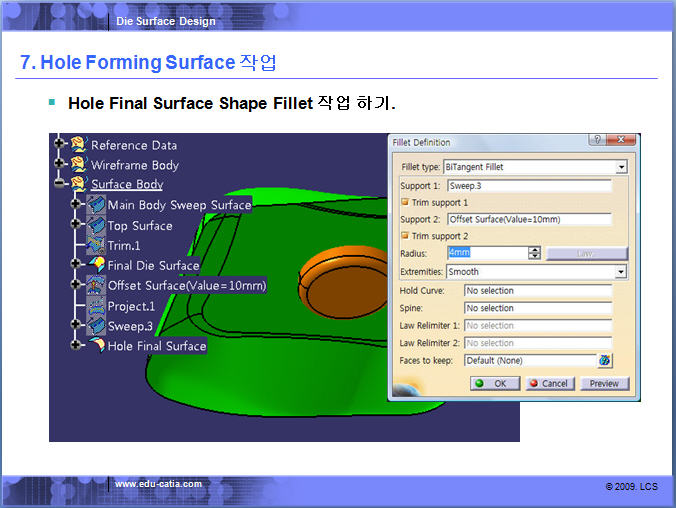Select Sweep.3 in the specification tree
676x508 pixels.
(130, 326)
